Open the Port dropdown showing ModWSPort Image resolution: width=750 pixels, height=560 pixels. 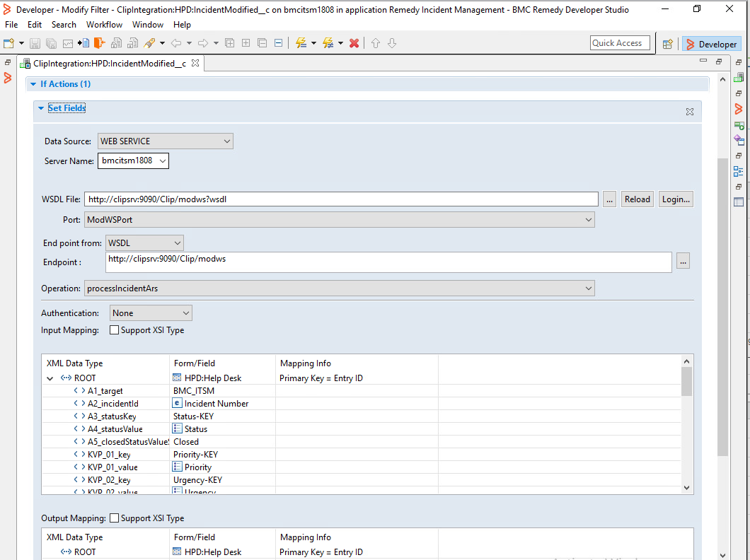click(340, 220)
